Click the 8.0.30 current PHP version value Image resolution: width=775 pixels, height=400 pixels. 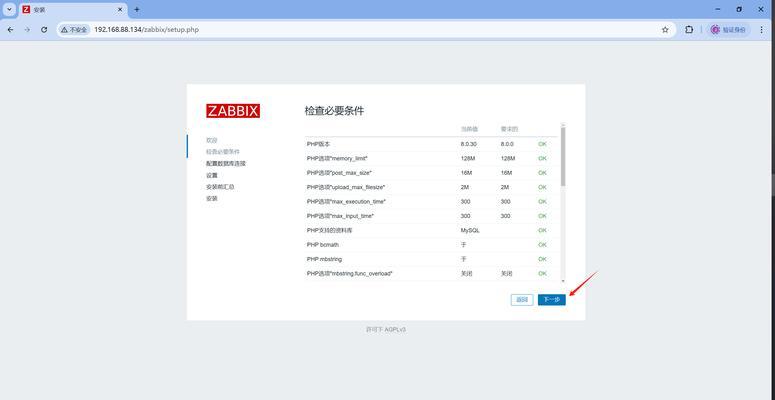click(469, 144)
